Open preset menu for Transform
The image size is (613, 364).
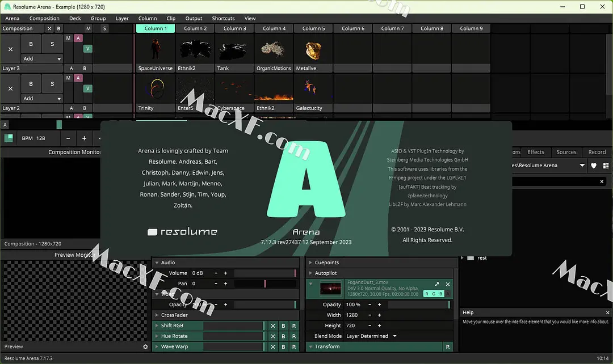pos(448,347)
